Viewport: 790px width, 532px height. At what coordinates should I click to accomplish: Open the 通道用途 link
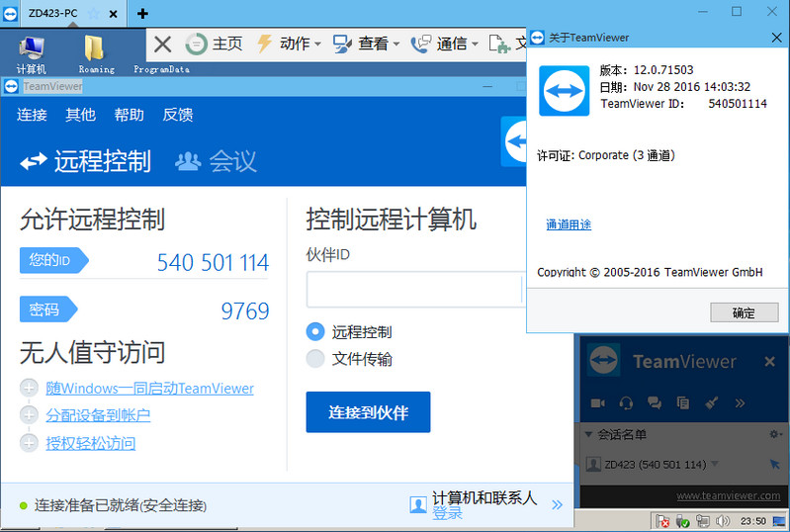pyautogui.click(x=569, y=224)
